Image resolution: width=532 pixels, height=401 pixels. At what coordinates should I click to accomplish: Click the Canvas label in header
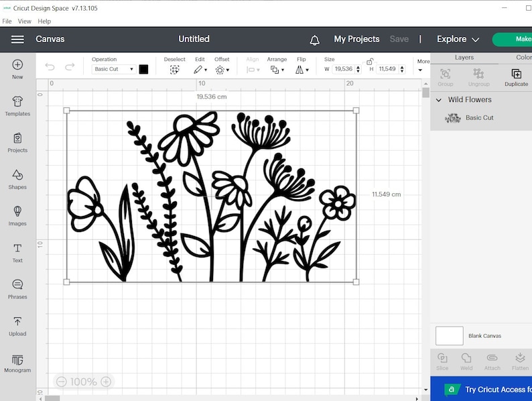pyautogui.click(x=50, y=40)
